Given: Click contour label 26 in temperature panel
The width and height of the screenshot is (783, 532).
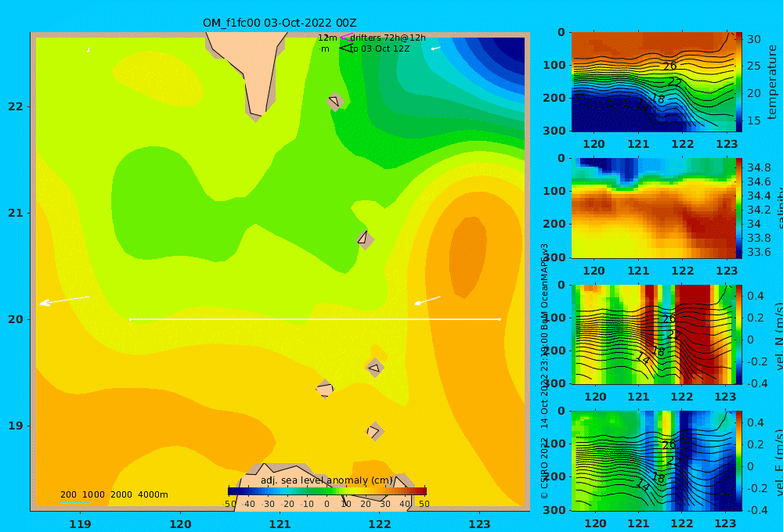Looking at the screenshot, I should click(669, 66).
